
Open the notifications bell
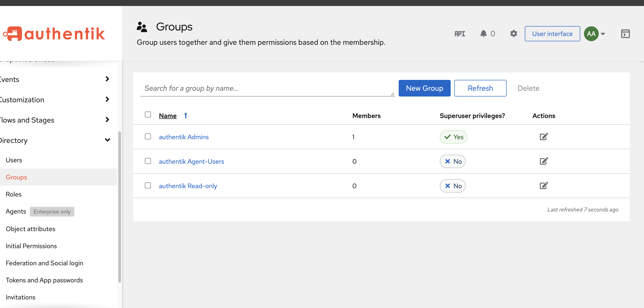coord(483,33)
